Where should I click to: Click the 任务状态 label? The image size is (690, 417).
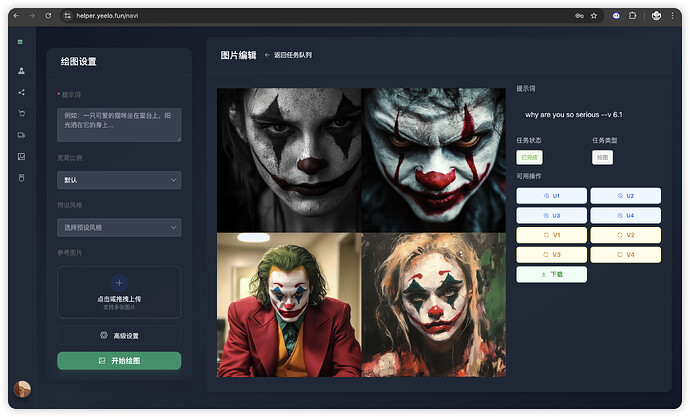click(x=529, y=140)
